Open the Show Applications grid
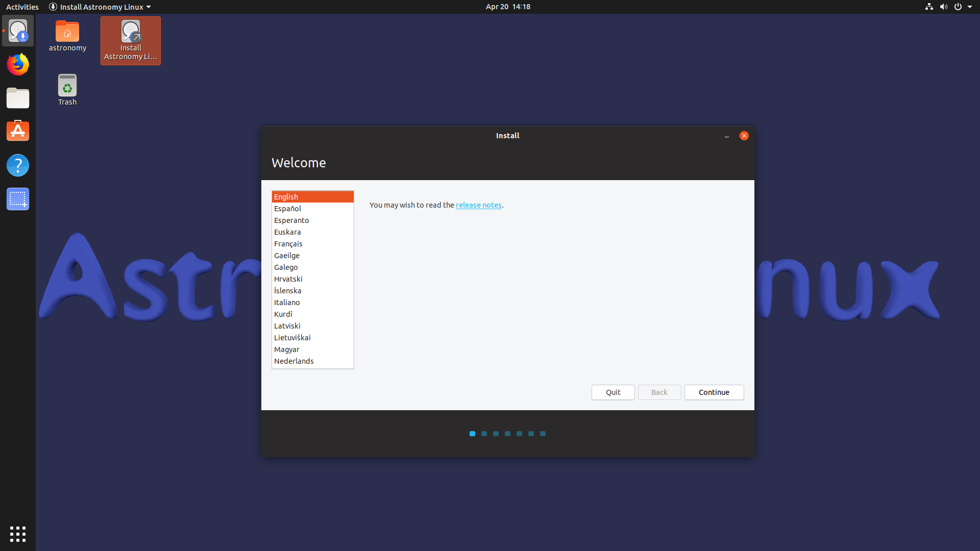Screen dimensions: 980x551 pyautogui.click(x=18, y=534)
